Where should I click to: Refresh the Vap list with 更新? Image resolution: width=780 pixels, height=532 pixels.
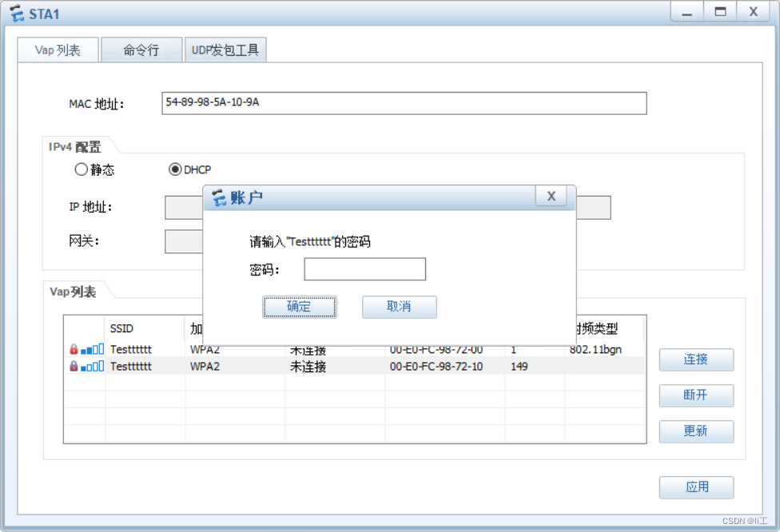pos(696,431)
